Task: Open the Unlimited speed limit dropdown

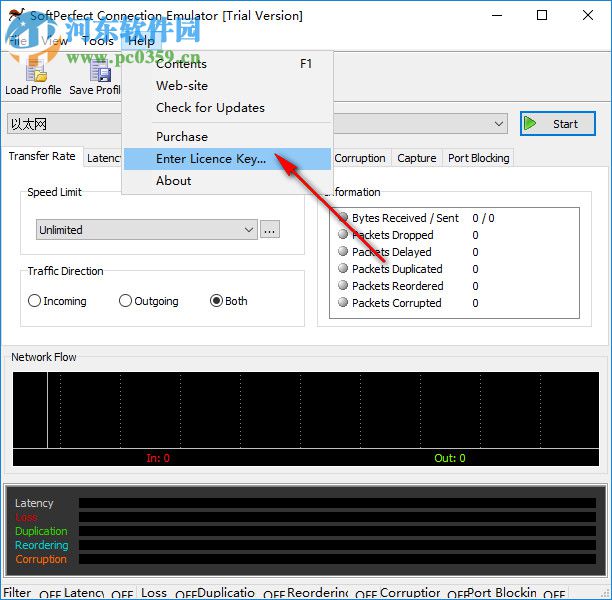Action: 147,230
